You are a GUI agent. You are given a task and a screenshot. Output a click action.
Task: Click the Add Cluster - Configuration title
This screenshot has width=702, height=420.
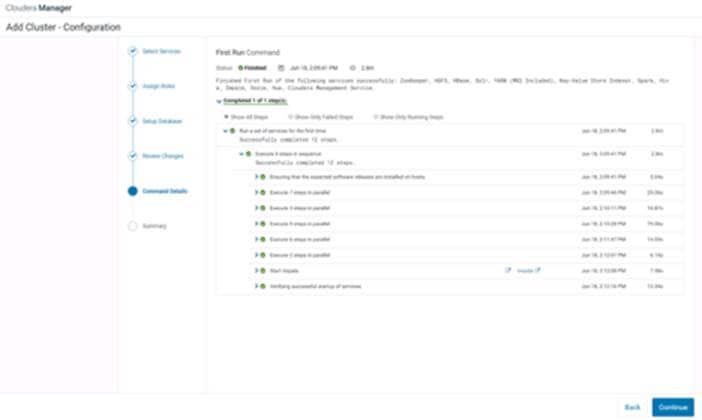(63, 27)
